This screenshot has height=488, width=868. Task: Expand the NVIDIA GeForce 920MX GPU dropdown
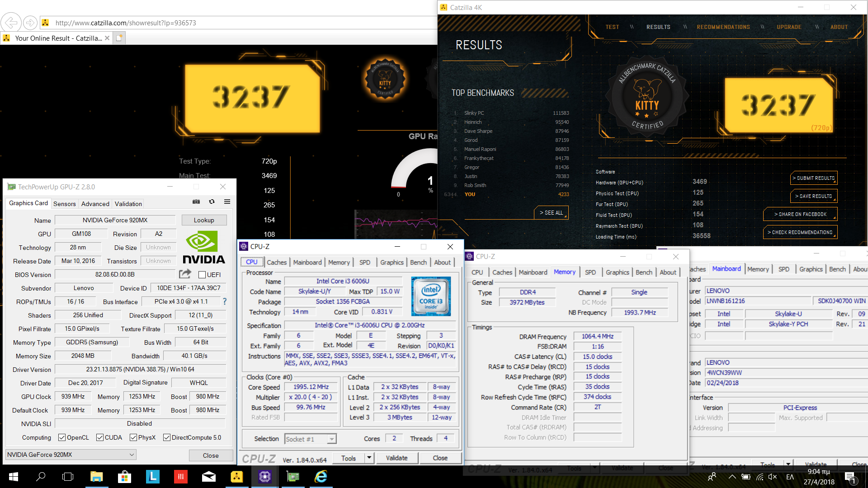pyautogui.click(x=71, y=455)
